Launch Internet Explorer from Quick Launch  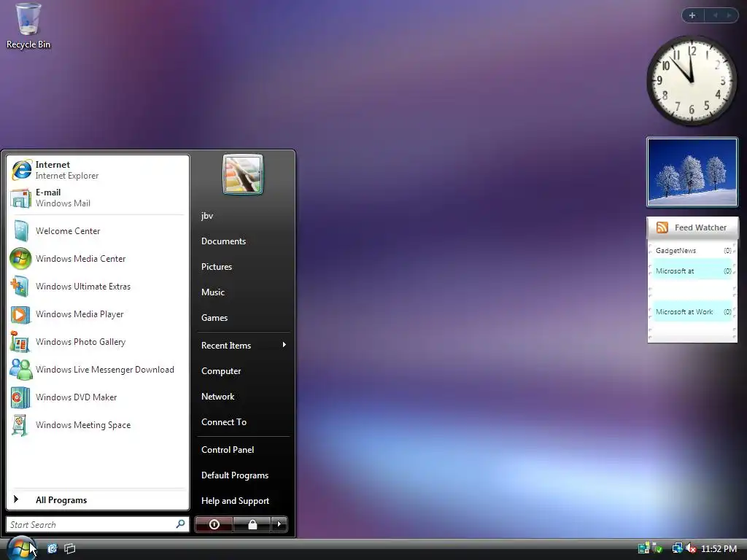[x=52, y=548]
